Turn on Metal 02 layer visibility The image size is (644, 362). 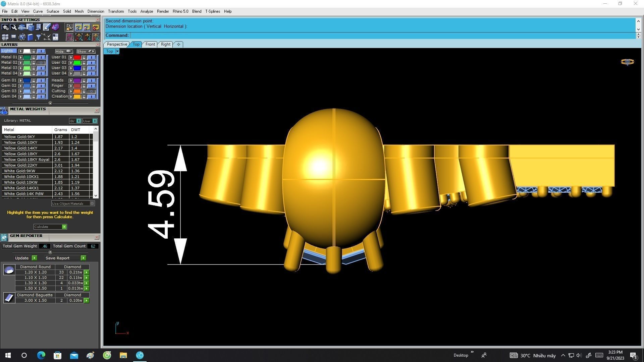(x=41, y=63)
